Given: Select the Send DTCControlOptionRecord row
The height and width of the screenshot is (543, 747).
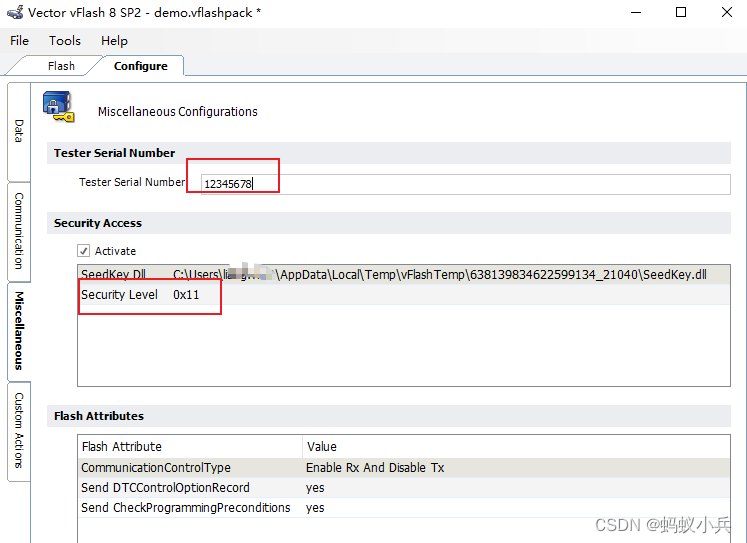Looking at the screenshot, I should [x=404, y=488].
